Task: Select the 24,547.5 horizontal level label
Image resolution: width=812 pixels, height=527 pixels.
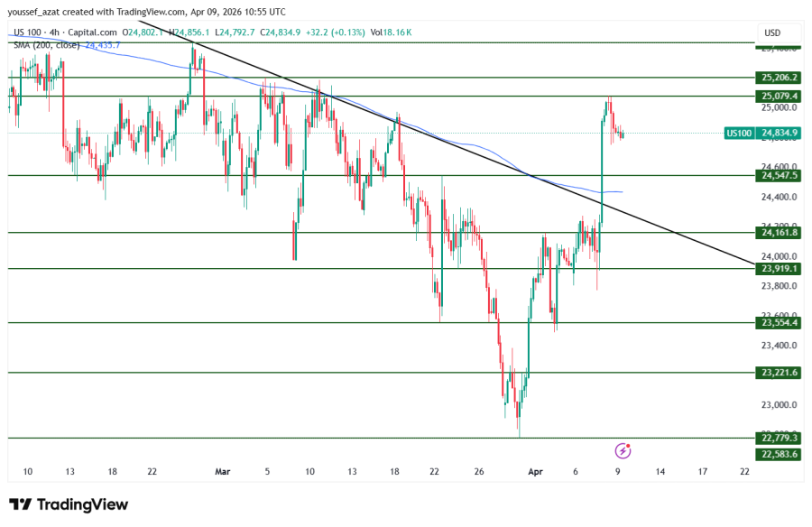Action: tap(780, 176)
